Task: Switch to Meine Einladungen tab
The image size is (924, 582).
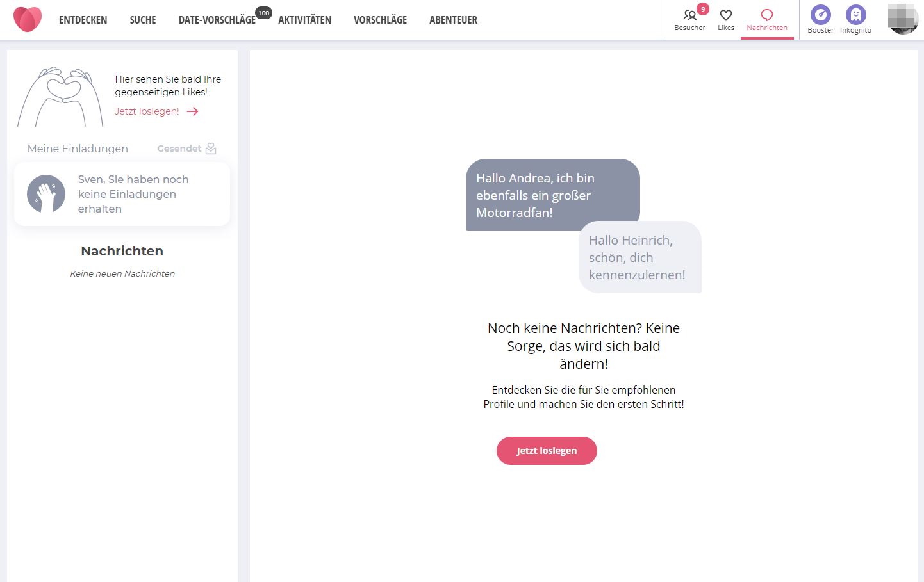Action: [78, 149]
